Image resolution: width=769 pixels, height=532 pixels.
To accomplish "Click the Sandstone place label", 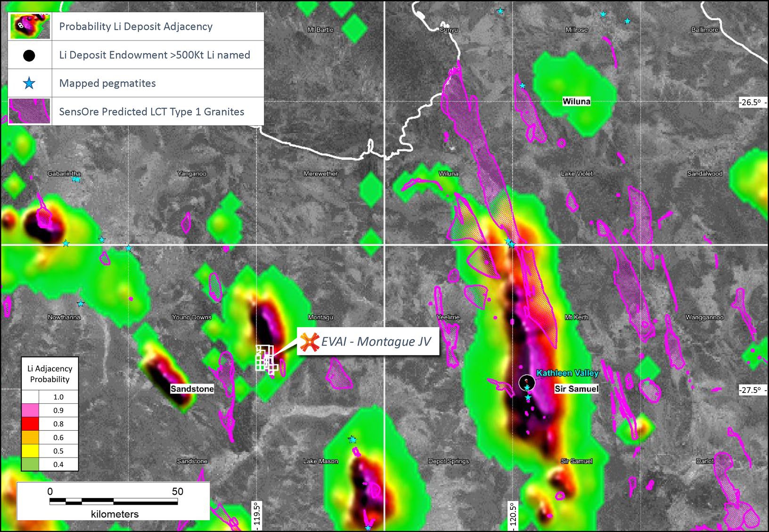I will click(x=192, y=389).
